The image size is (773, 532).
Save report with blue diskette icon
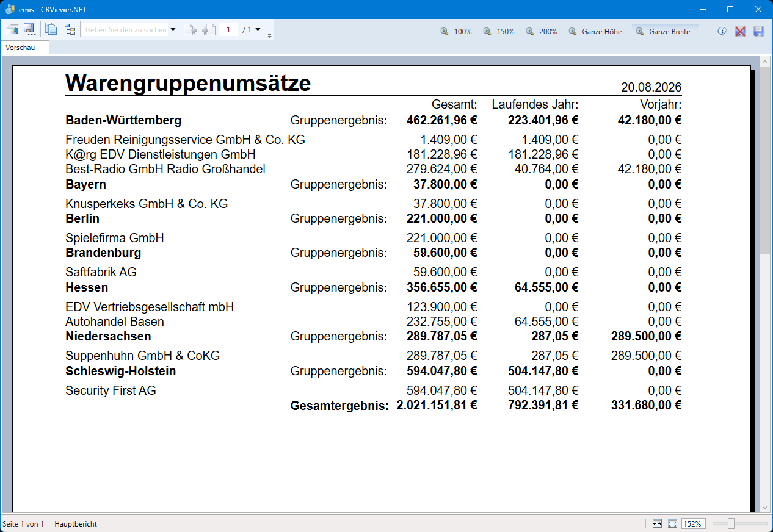pyautogui.click(x=758, y=31)
